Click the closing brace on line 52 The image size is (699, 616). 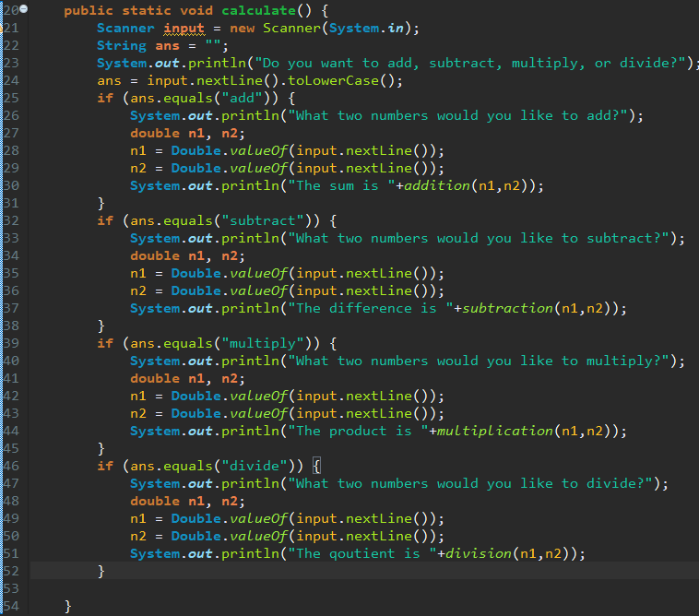pos(101,572)
